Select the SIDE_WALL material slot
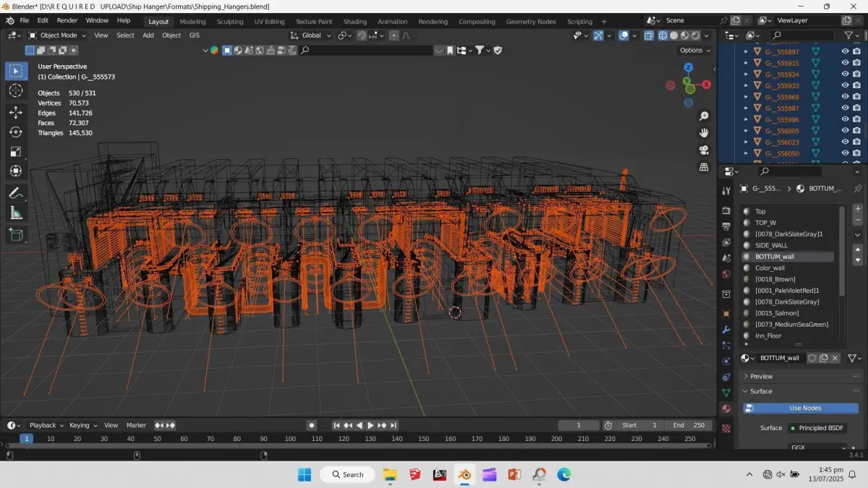868x488 pixels. pos(788,245)
